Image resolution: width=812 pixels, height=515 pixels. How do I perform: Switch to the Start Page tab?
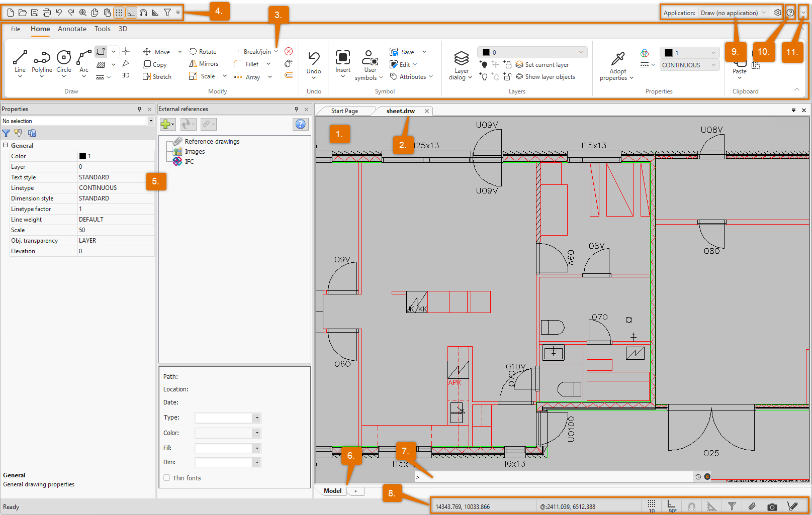pos(344,111)
